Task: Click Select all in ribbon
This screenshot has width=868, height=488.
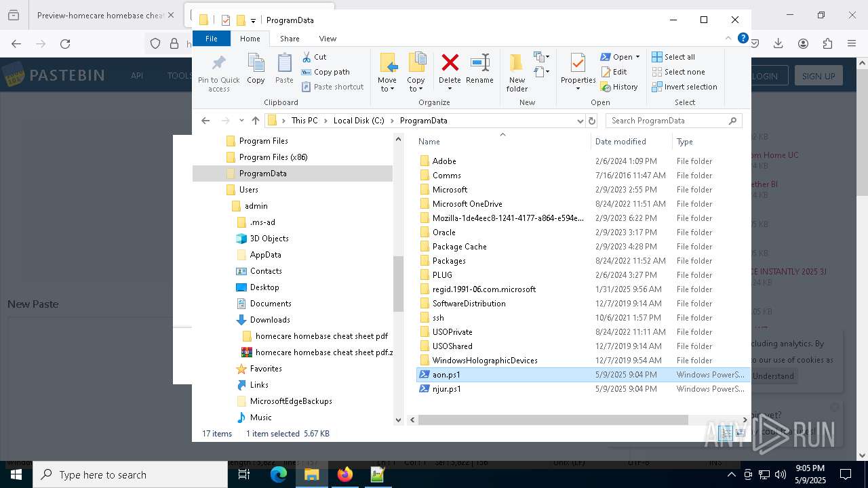Action: click(673, 57)
